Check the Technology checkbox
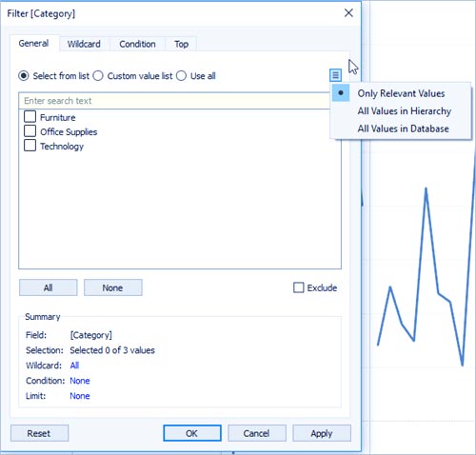Viewport: 476px width, 455px height. (x=30, y=146)
